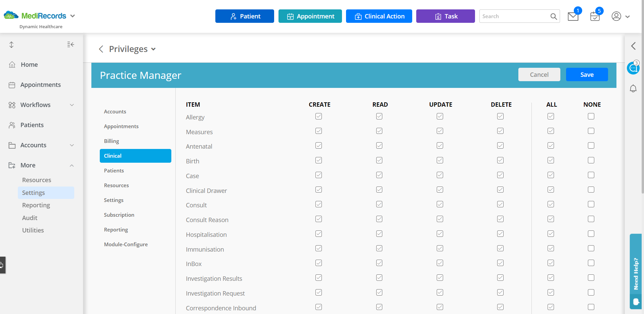Click the Patients people sidebar icon
The width and height of the screenshot is (644, 314).
(12, 125)
